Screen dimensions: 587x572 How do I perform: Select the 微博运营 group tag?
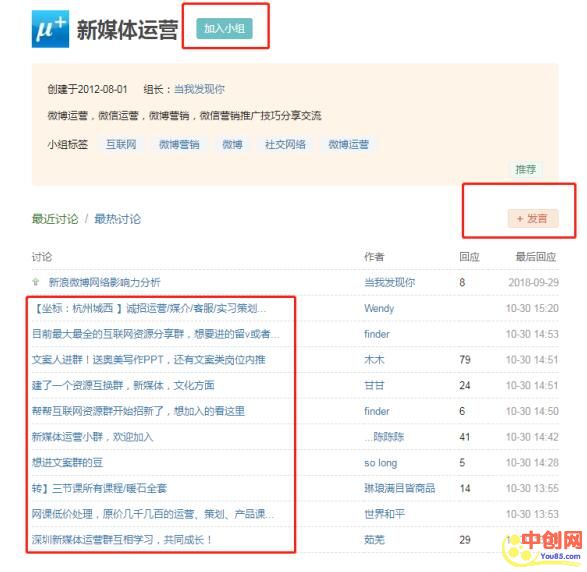[x=349, y=144]
